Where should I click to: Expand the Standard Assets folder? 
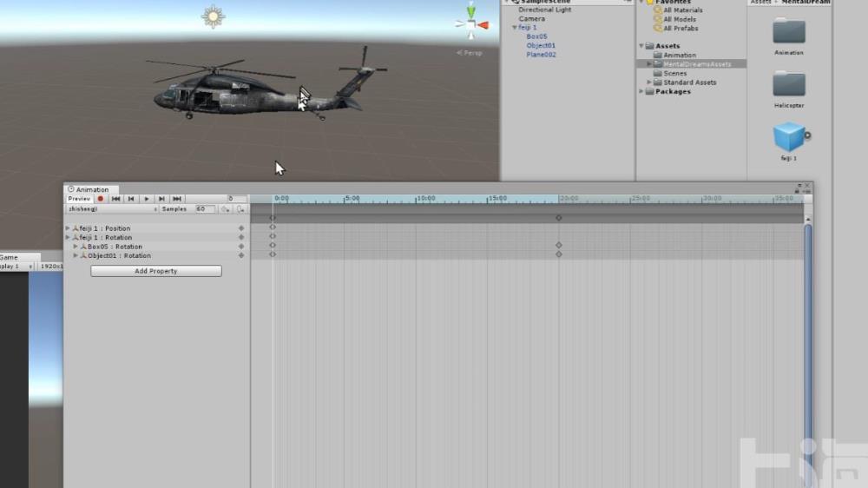click(x=649, y=82)
